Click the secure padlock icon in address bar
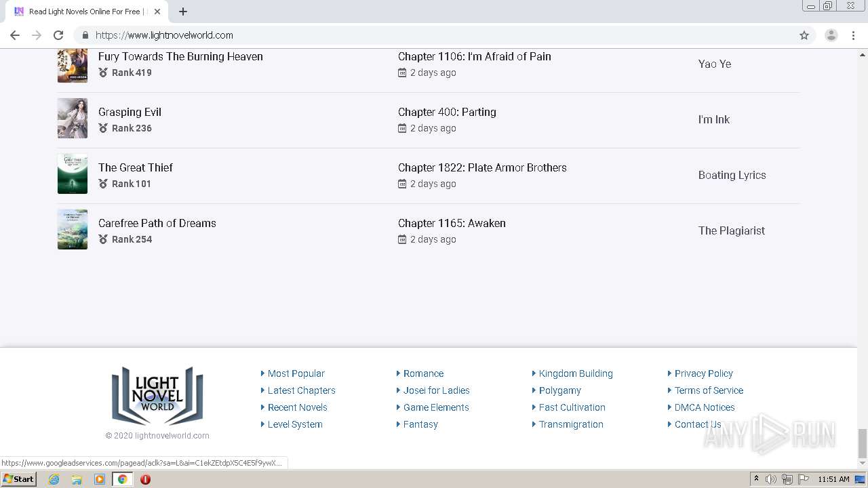 [x=85, y=35]
